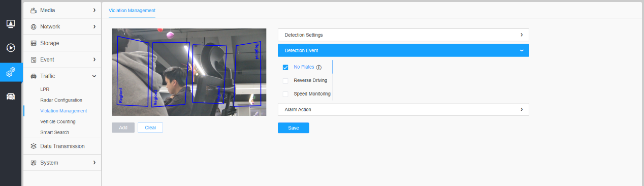This screenshot has width=644, height=186.
Task: Click the Data Transmission layers icon
Action: (x=34, y=146)
